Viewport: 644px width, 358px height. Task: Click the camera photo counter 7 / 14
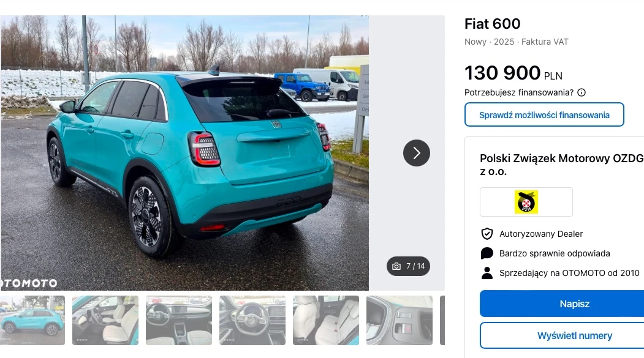[408, 266]
